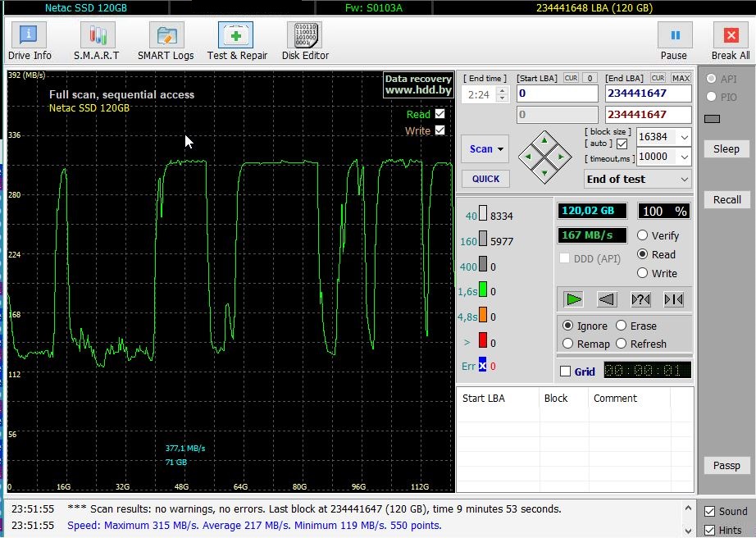Open the Scan dropdown menu
Screen dimensions: 756x538
[x=485, y=149]
